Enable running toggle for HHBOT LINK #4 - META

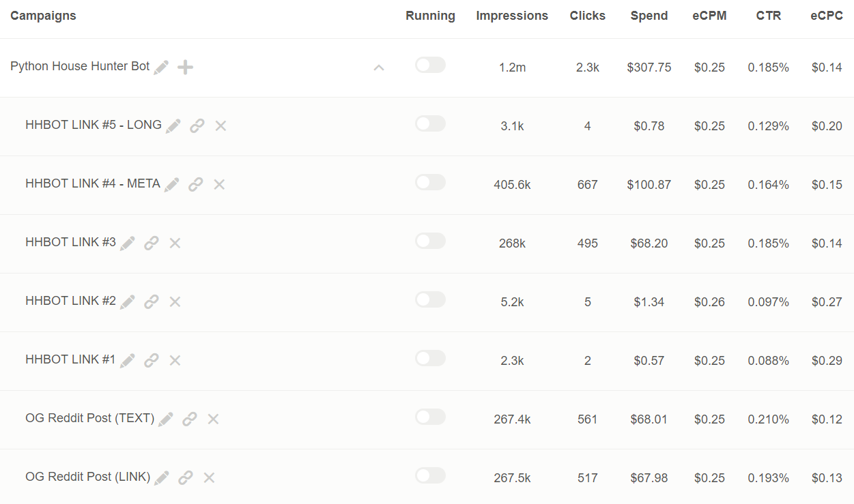point(430,182)
